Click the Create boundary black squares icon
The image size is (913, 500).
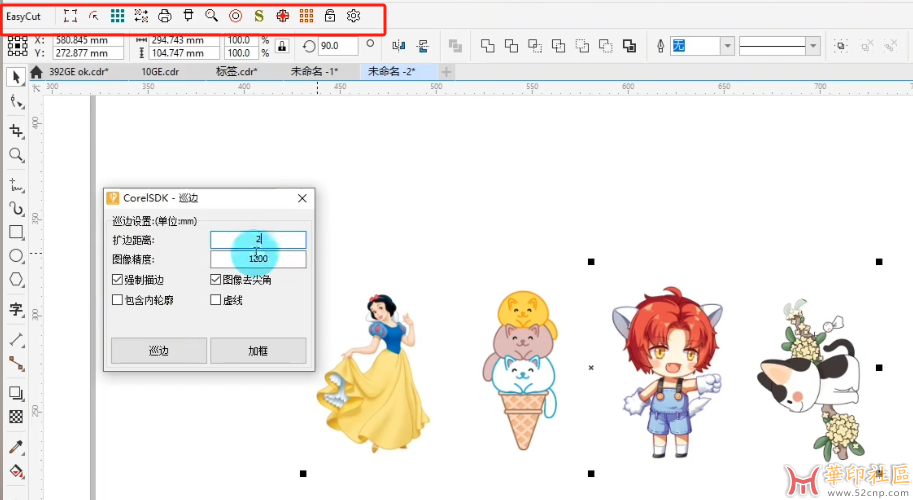pyautogui.click(x=629, y=46)
